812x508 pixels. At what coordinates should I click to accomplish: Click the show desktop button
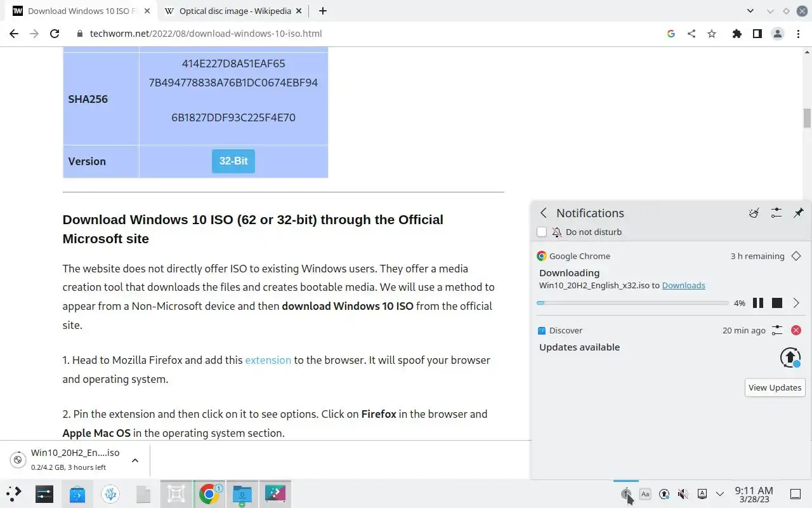coord(795,494)
